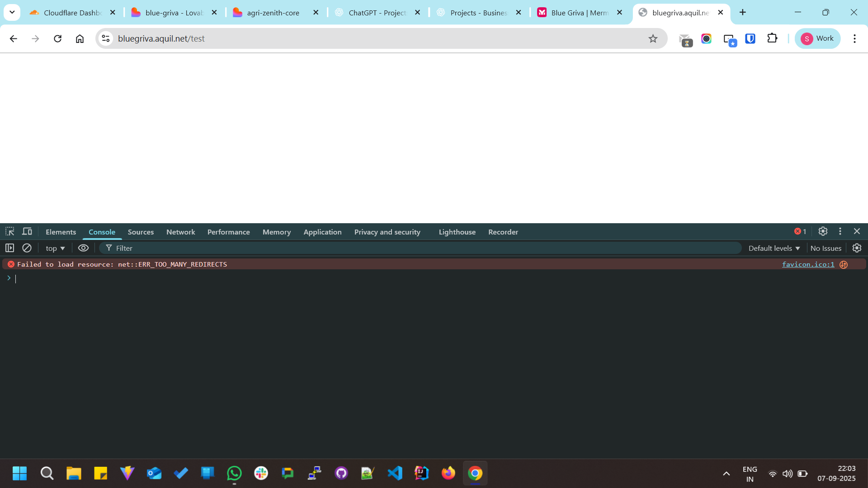Create a live expression with the eye icon
Viewport: 868px width, 488px height.
[x=83, y=248]
